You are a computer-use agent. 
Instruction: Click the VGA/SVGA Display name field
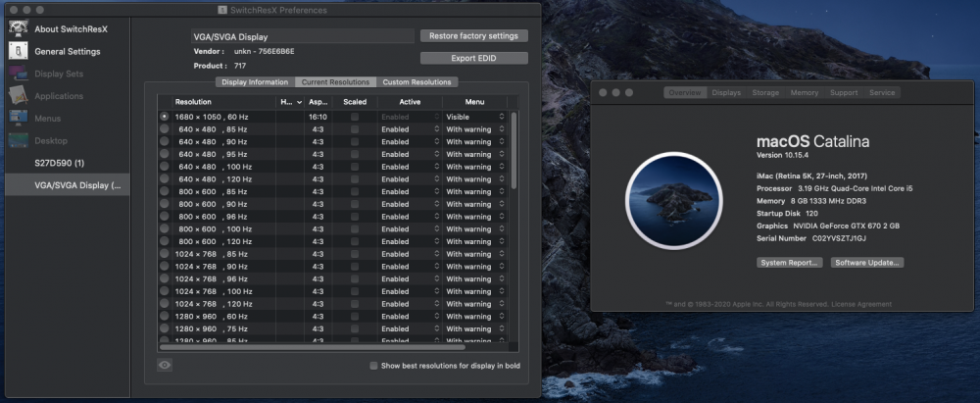303,36
